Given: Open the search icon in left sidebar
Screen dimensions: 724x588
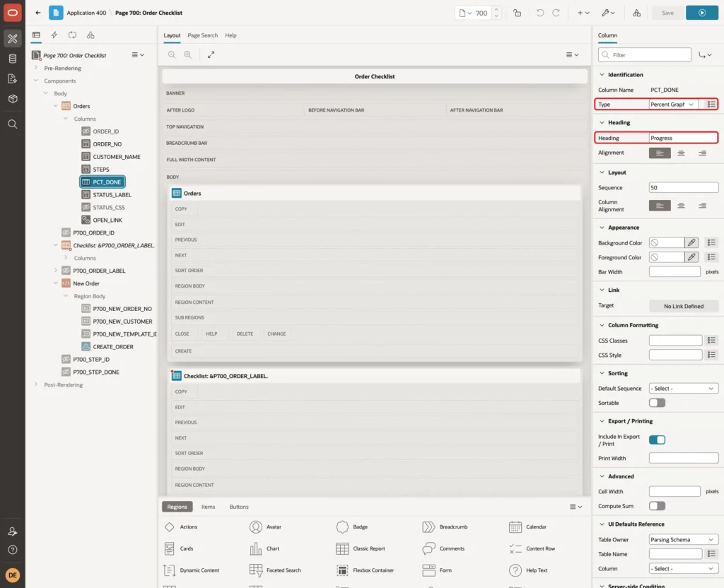Looking at the screenshot, I should tap(13, 124).
